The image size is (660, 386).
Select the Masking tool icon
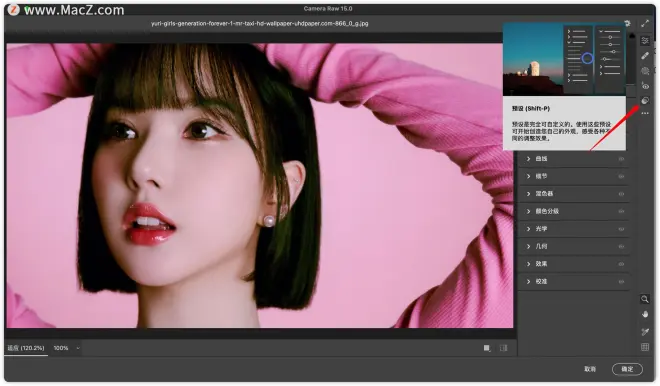tap(645, 71)
